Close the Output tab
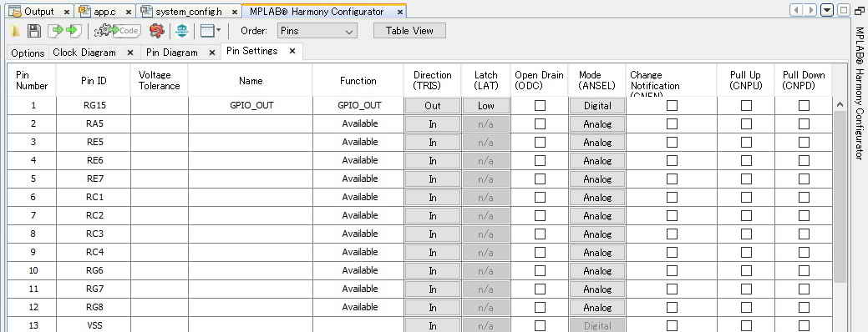Image resolution: width=868 pixels, height=332 pixels. point(67,12)
